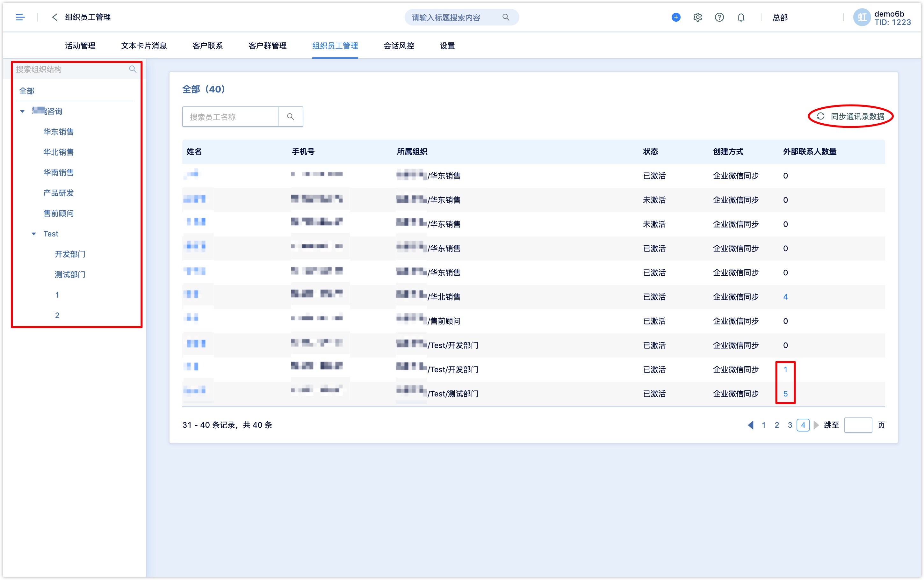Click the 所属组织 column header
924x580 pixels.
pyautogui.click(x=412, y=151)
